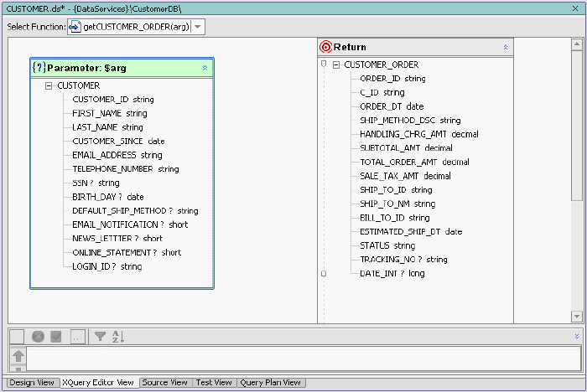Image resolution: width=587 pixels, height=392 pixels.
Task: Select the SSN ? string element
Action: 96,183
